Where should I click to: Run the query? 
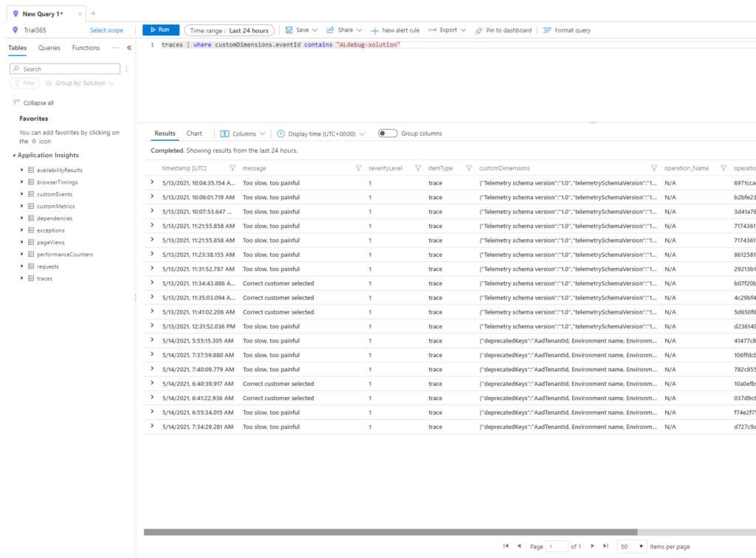coord(161,30)
